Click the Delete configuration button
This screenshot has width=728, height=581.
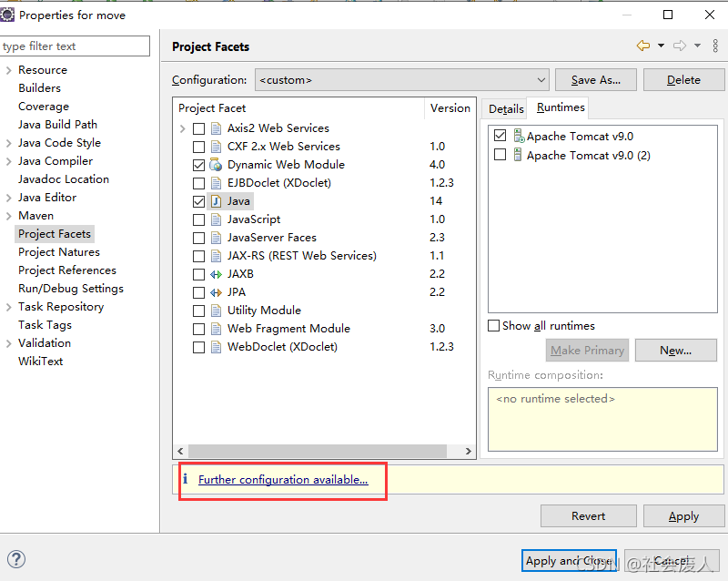[683, 80]
